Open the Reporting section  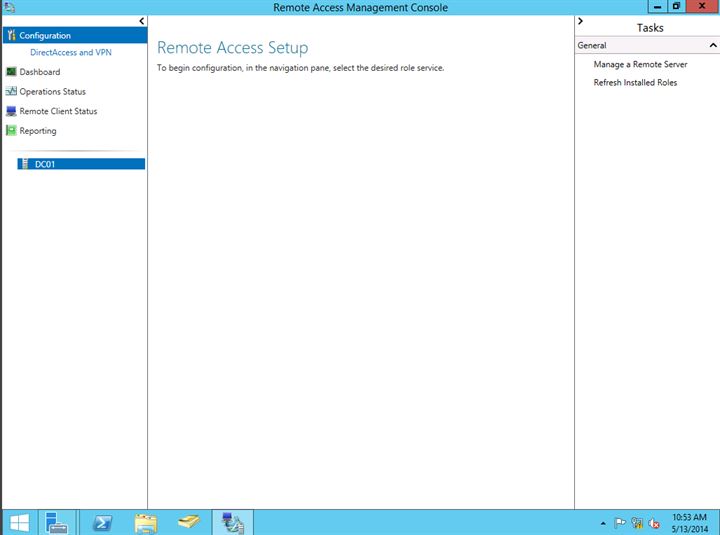(x=38, y=131)
